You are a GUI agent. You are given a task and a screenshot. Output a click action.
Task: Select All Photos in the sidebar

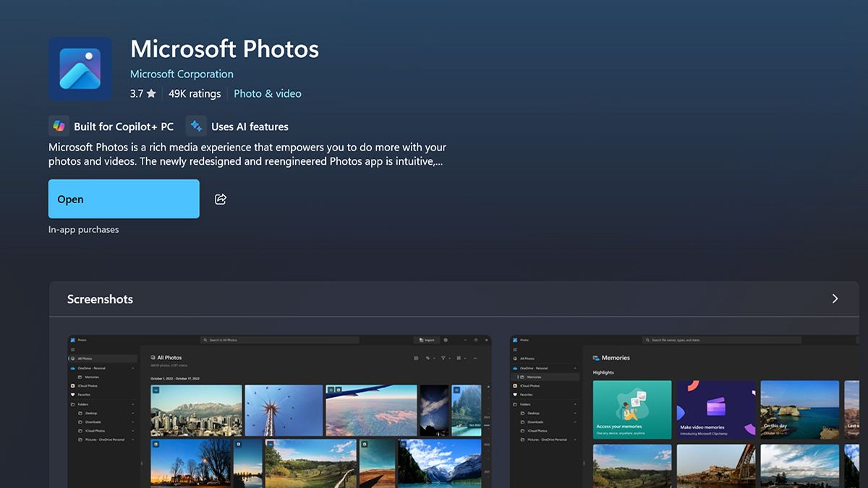point(83,358)
